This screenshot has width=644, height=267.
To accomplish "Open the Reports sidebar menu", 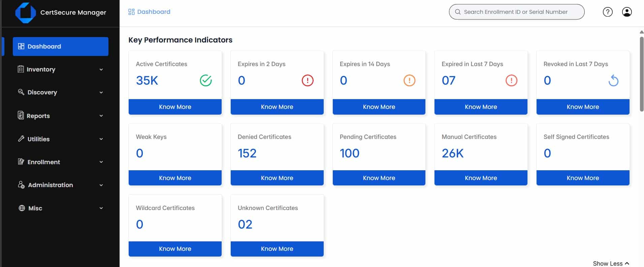I will click(x=60, y=116).
